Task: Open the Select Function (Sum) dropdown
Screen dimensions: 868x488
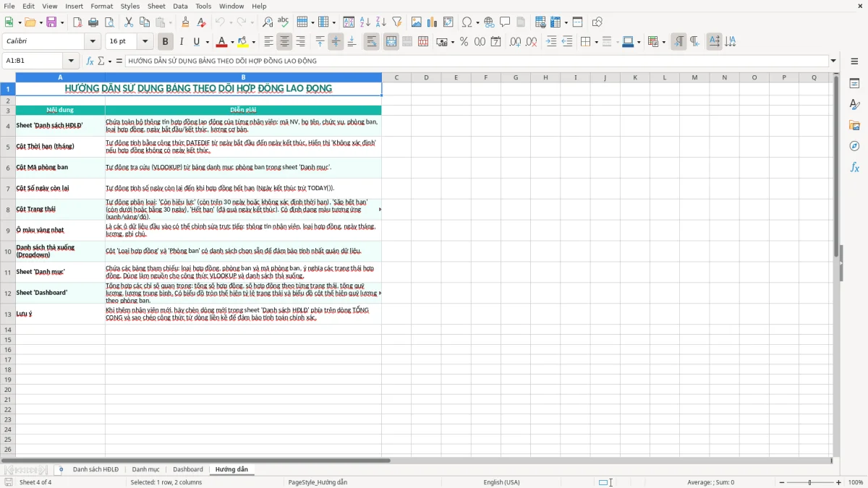Action: click(109, 61)
